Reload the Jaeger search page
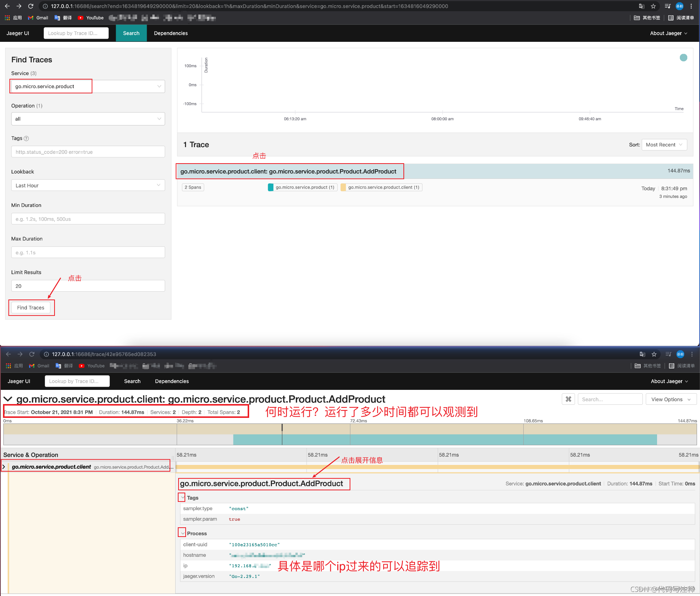Image resolution: width=700 pixels, height=596 pixels. point(31,6)
